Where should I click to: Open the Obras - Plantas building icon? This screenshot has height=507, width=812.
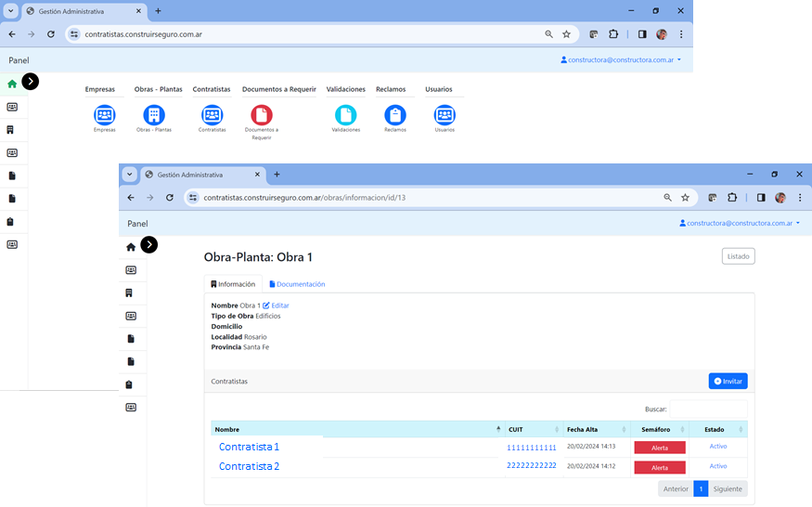pyautogui.click(x=154, y=115)
